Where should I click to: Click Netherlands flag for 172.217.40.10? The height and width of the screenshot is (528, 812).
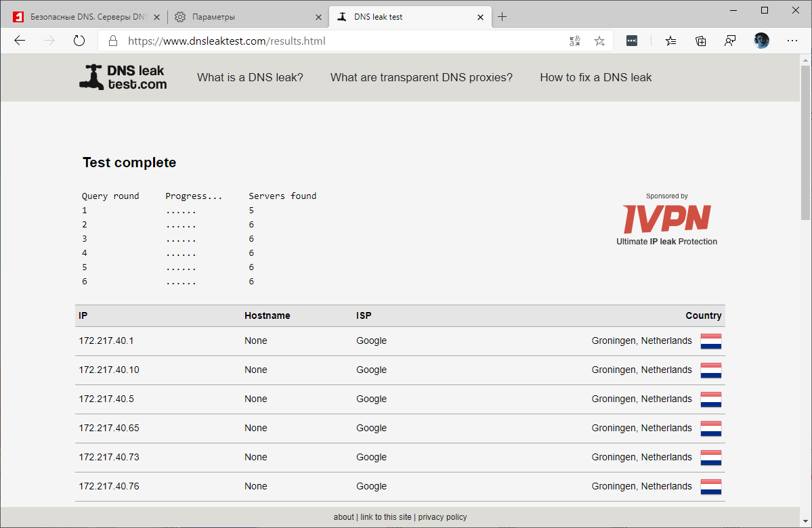711,370
